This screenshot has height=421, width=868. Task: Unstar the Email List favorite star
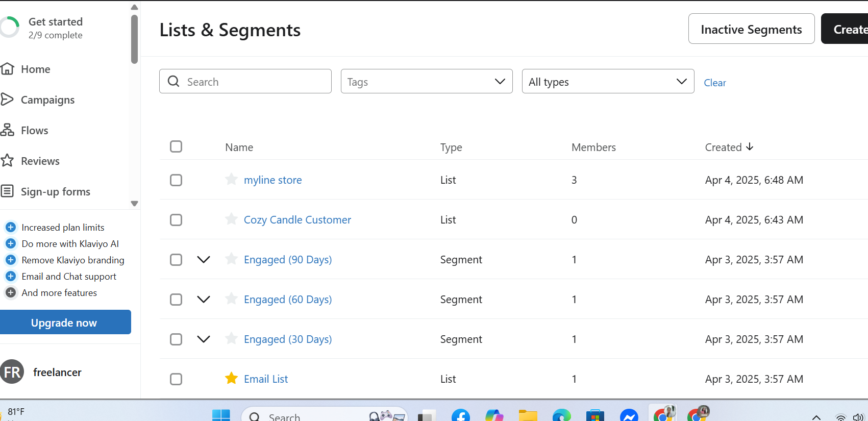(x=231, y=379)
